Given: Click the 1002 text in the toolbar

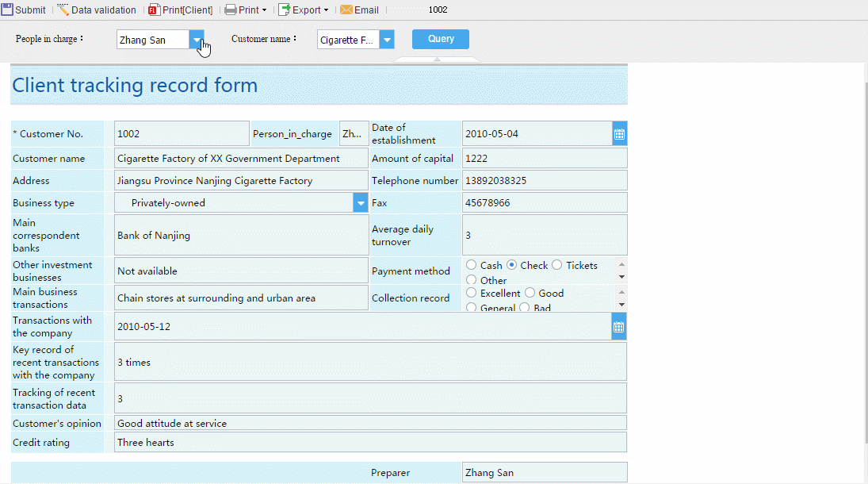Looking at the screenshot, I should click(x=438, y=10).
